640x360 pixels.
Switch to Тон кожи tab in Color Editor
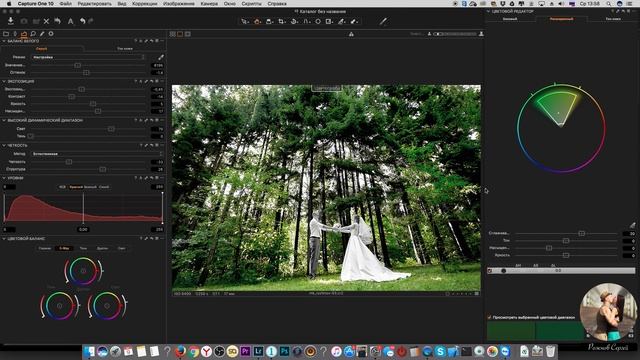point(613,19)
